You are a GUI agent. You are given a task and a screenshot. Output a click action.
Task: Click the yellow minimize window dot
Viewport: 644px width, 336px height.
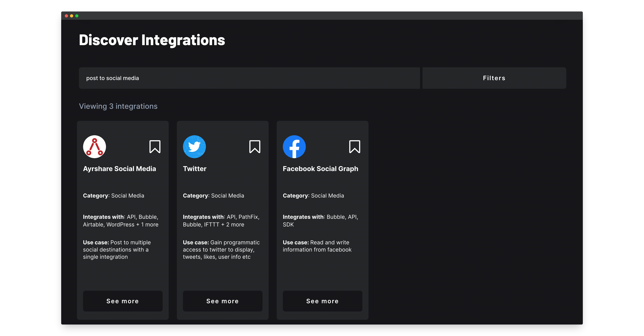click(x=72, y=16)
